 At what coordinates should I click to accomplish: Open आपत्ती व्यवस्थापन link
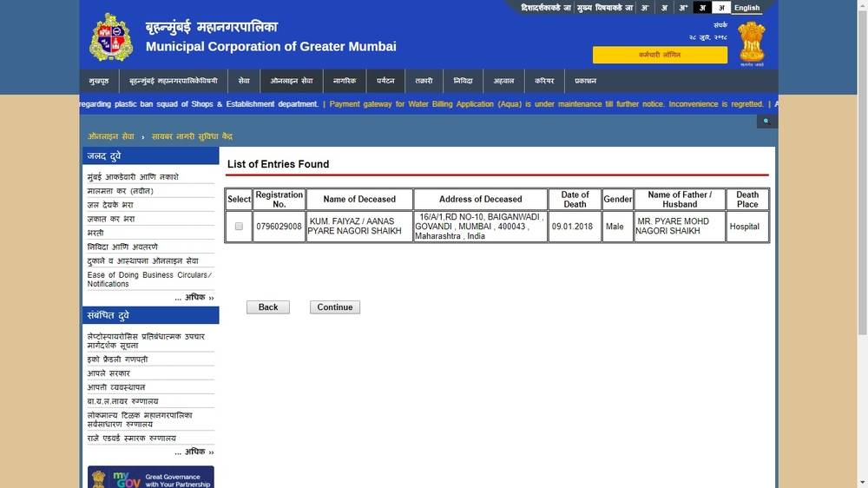point(115,387)
